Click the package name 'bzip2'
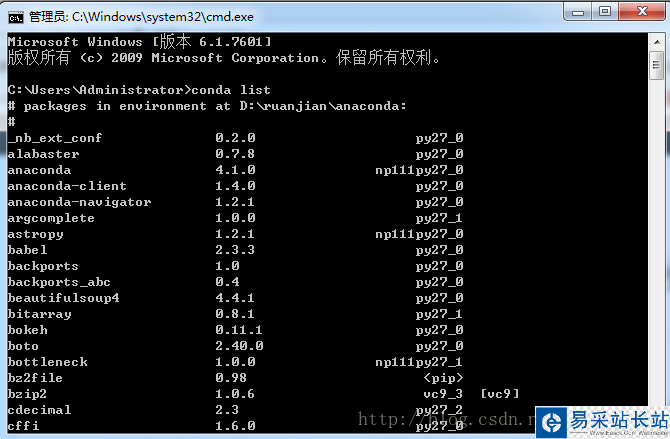The image size is (670, 439). [x=27, y=394]
